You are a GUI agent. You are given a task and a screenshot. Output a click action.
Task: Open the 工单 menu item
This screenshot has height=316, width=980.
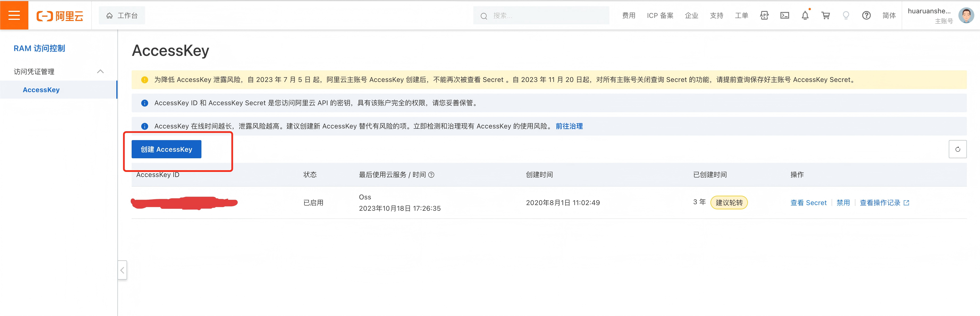point(741,15)
